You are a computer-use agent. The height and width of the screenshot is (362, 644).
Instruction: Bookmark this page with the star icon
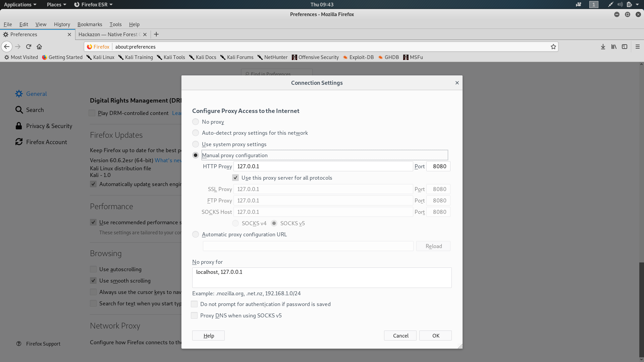click(x=553, y=47)
